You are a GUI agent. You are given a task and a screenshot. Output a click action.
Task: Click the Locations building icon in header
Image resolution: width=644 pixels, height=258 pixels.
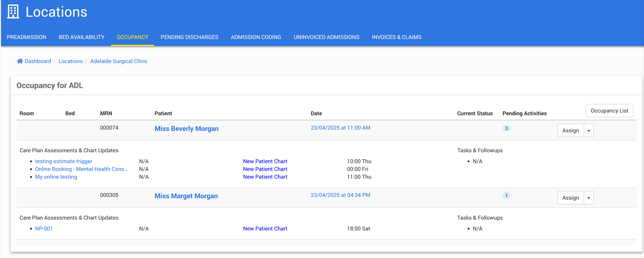point(13,12)
